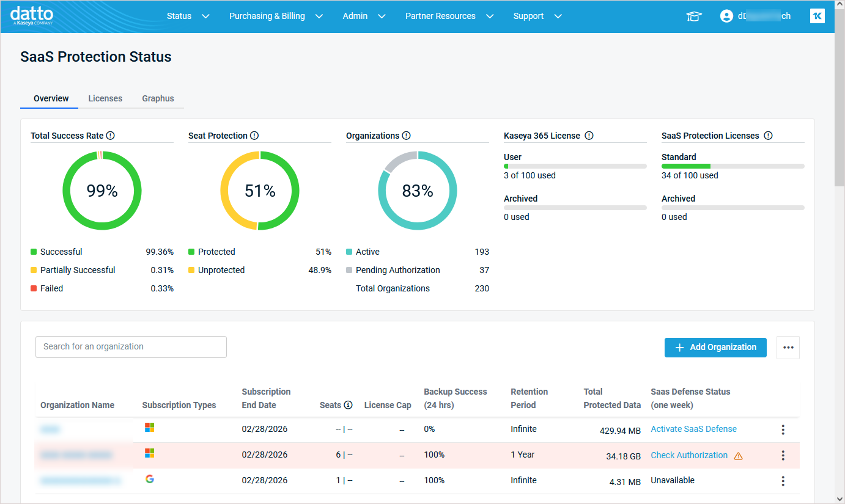Expand the Admin menu chevron

coord(382,16)
